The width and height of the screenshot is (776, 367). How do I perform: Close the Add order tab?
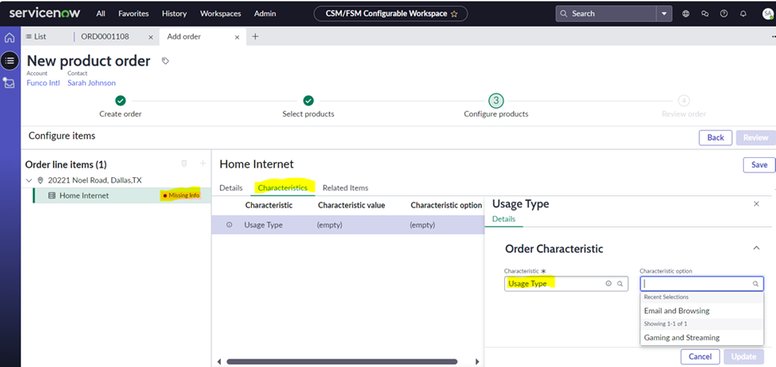pyautogui.click(x=237, y=37)
